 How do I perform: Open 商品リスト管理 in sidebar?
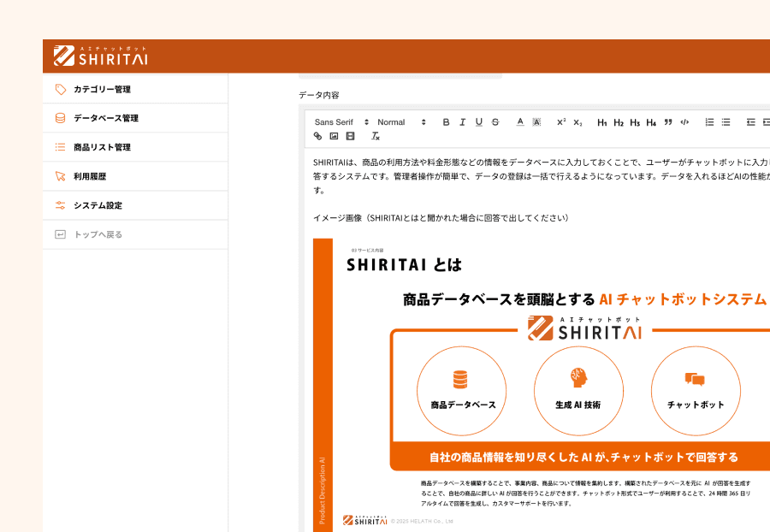[135, 147]
